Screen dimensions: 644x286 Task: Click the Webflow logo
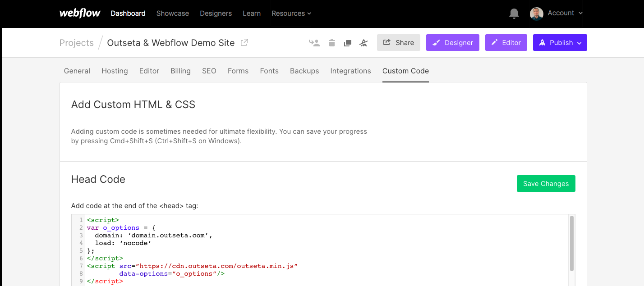[80, 13]
